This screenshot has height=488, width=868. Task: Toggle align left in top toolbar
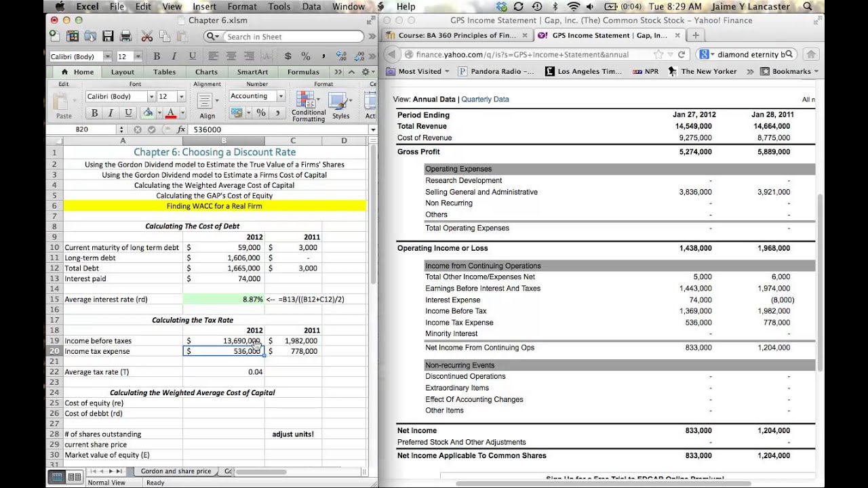(214, 56)
